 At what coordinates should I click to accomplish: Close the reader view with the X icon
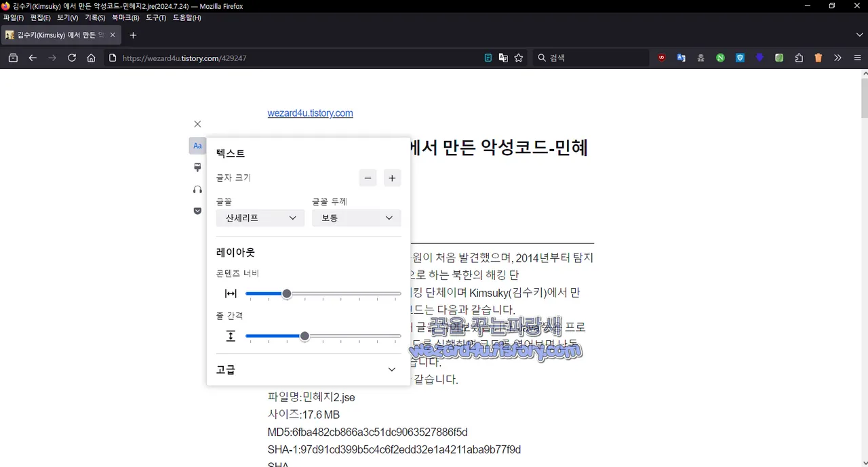pyautogui.click(x=197, y=124)
